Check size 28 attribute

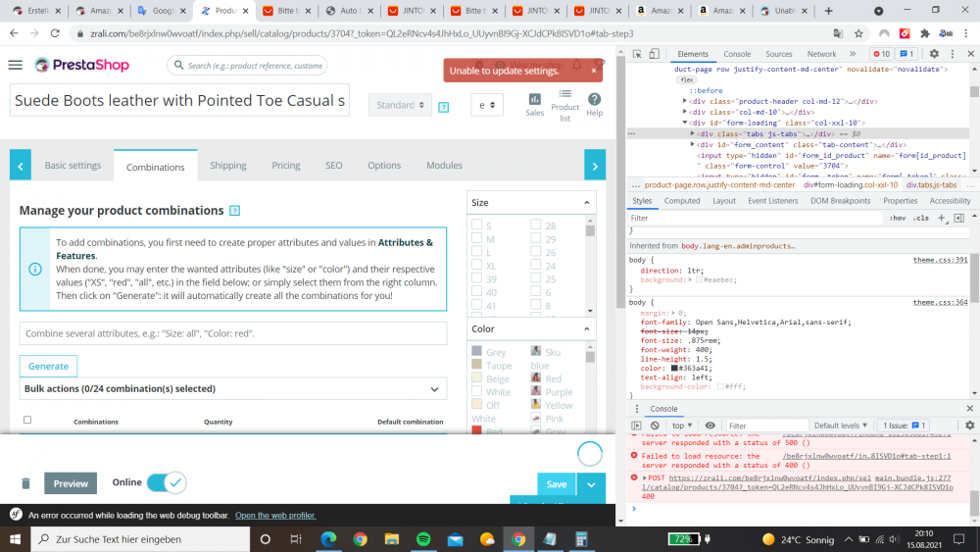point(536,225)
